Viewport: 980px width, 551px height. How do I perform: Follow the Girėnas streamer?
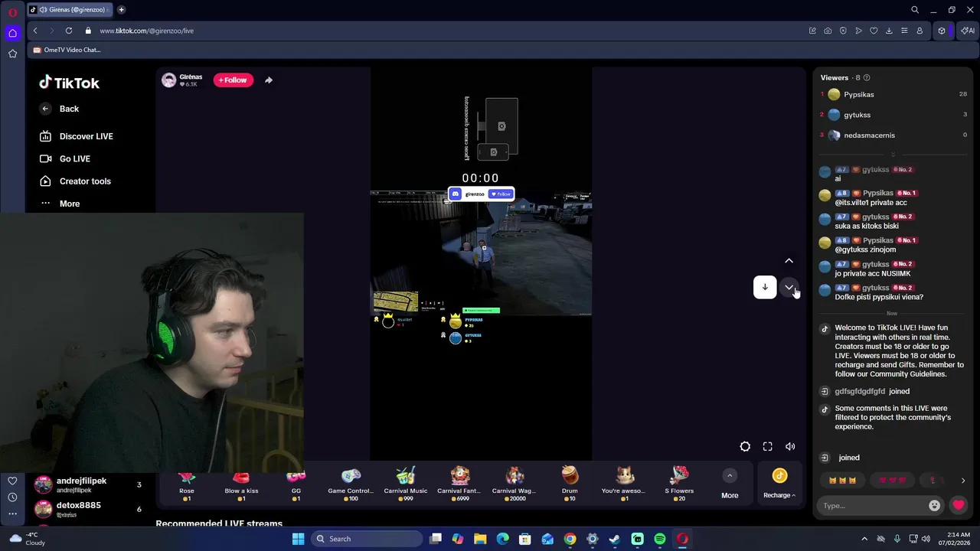click(x=233, y=80)
